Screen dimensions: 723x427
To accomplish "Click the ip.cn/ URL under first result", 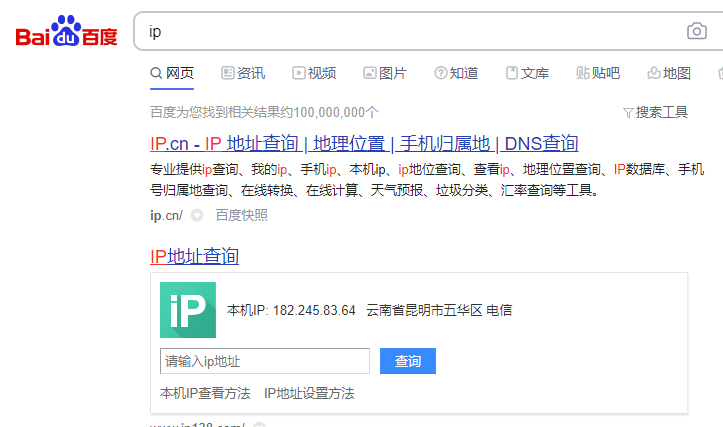I will tap(166, 215).
